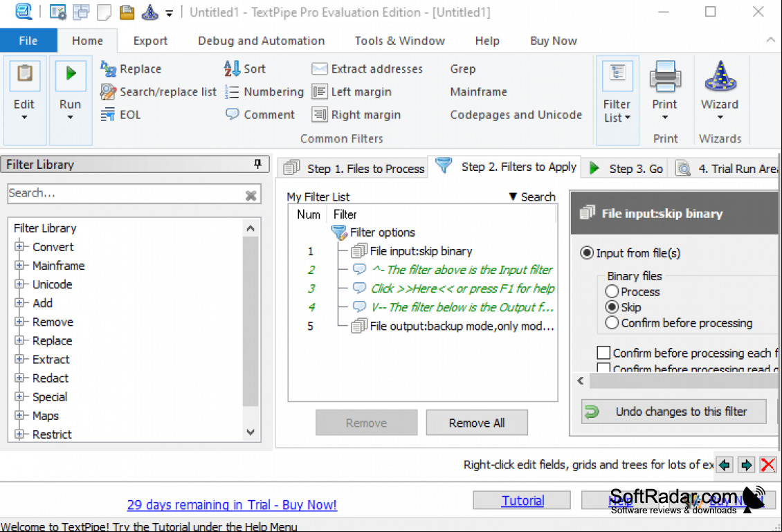Switch to the Export ribbon tab

[150, 40]
